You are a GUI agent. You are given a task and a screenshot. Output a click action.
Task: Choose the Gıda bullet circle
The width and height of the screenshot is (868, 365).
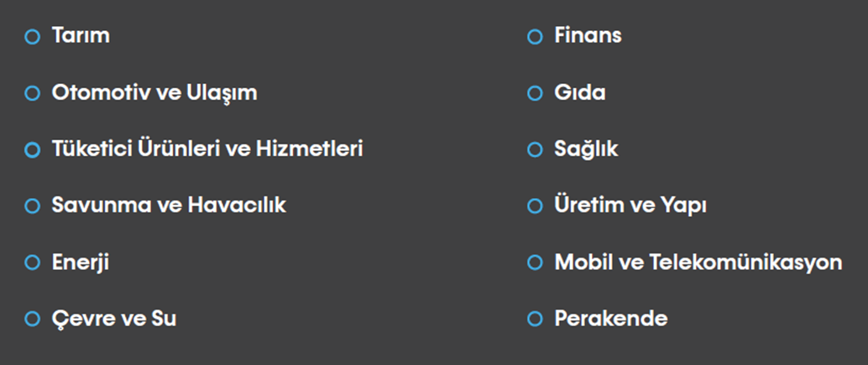pos(535,93)
